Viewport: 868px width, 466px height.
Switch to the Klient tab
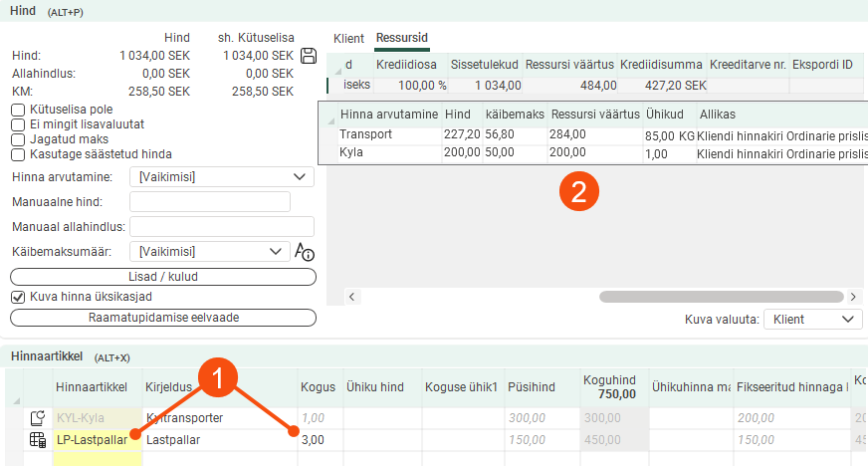348,38
